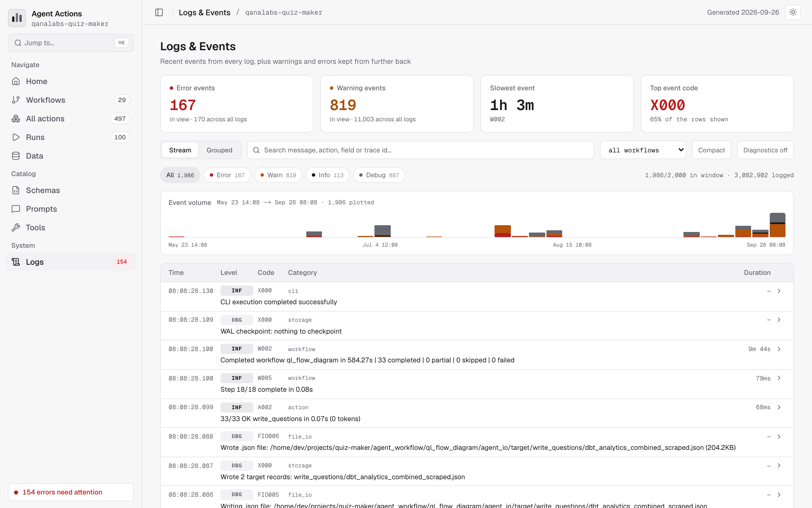
Task: Filter by Error level chip
Action: click(227, 175)
